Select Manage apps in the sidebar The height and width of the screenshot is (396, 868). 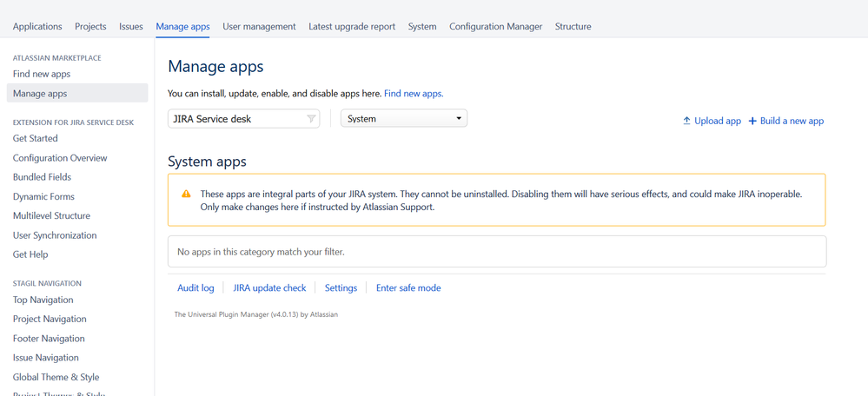point(77,93)
